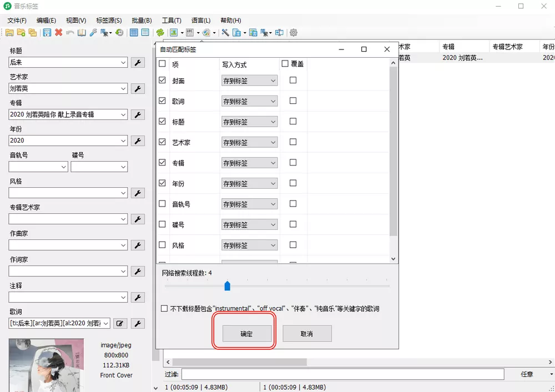The height and width of the screenshot is (392, 555).
Task: Open the settings gear in toolbar
Action: [294, 33]
